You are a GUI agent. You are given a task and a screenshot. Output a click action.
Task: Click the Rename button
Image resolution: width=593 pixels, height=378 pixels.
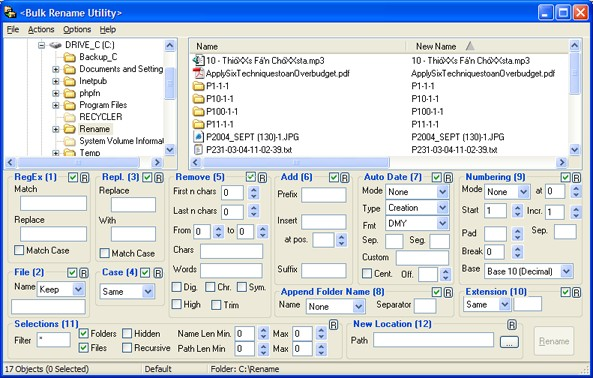click(x=554, y=341)
